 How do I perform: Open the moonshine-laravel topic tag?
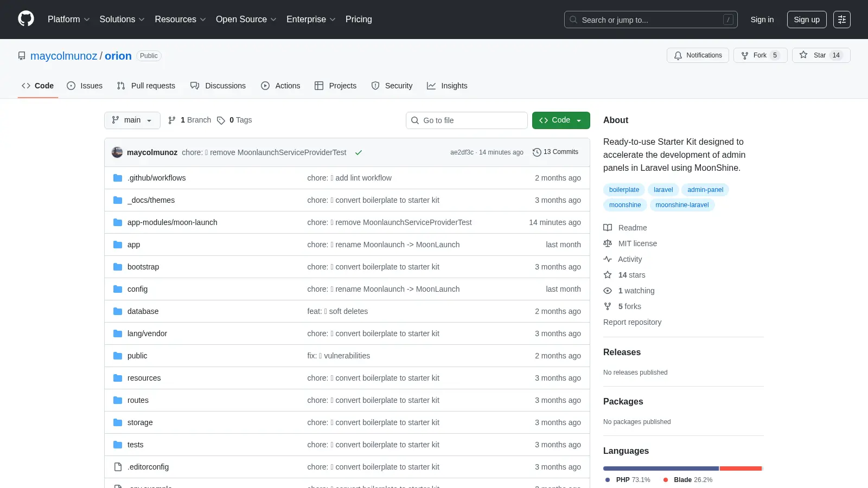[682, 205]
